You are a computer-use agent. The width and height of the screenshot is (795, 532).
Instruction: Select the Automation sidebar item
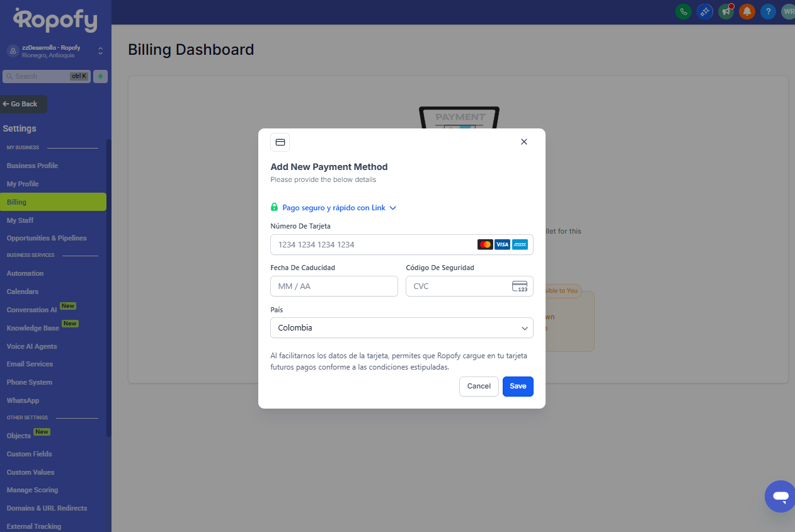click(25, 273)
